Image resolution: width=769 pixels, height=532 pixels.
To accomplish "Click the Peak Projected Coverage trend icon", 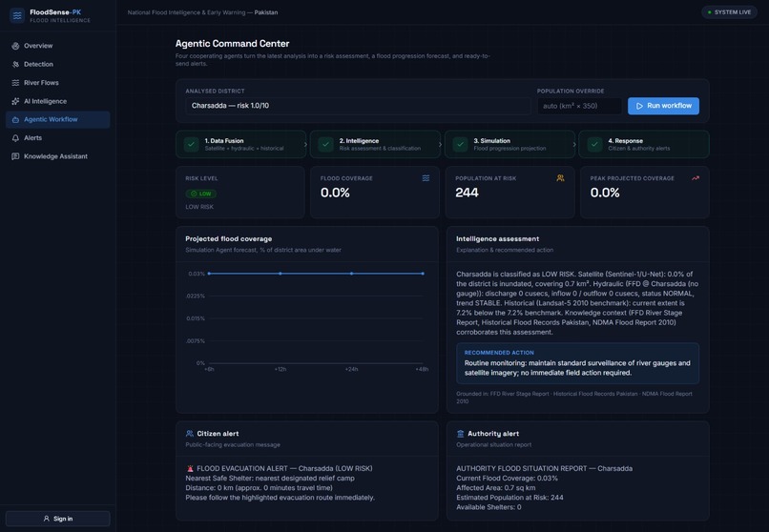I will (696, 178).
